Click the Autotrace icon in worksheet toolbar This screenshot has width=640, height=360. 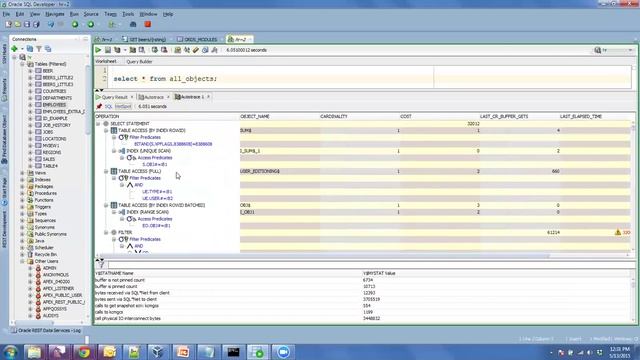(x=133, y=50)
